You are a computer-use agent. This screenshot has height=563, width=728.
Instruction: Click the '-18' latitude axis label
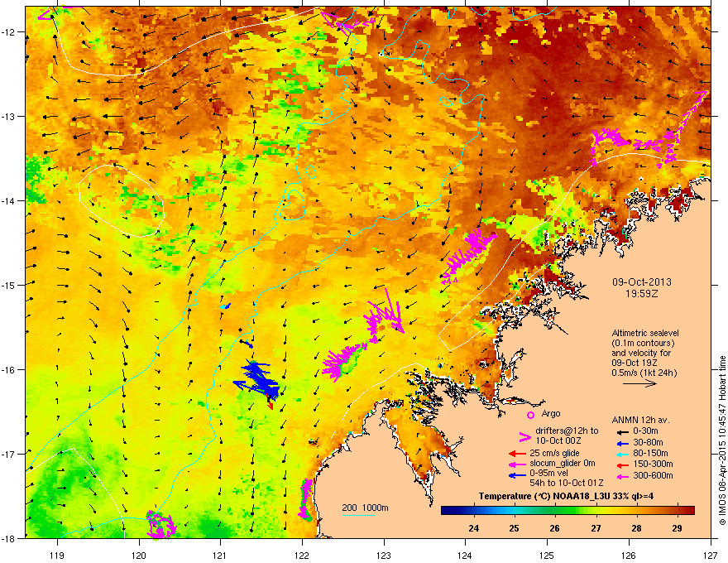click(x=9, y=538)
